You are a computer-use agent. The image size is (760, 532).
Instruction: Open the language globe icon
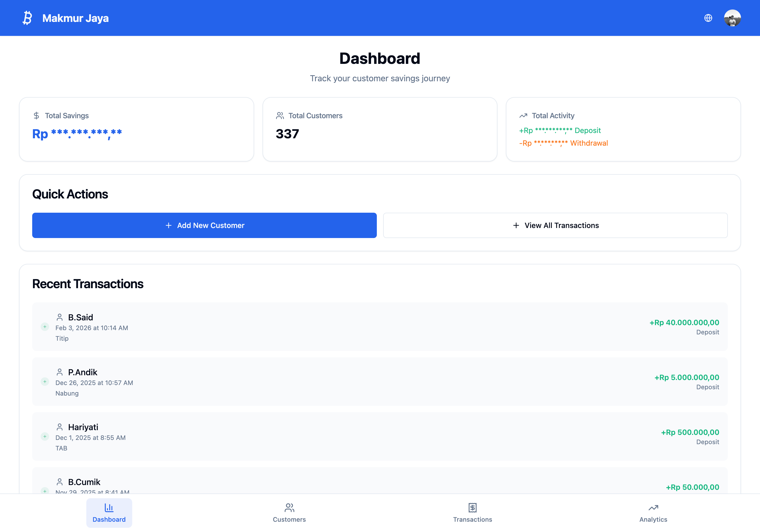coord(708,18)
